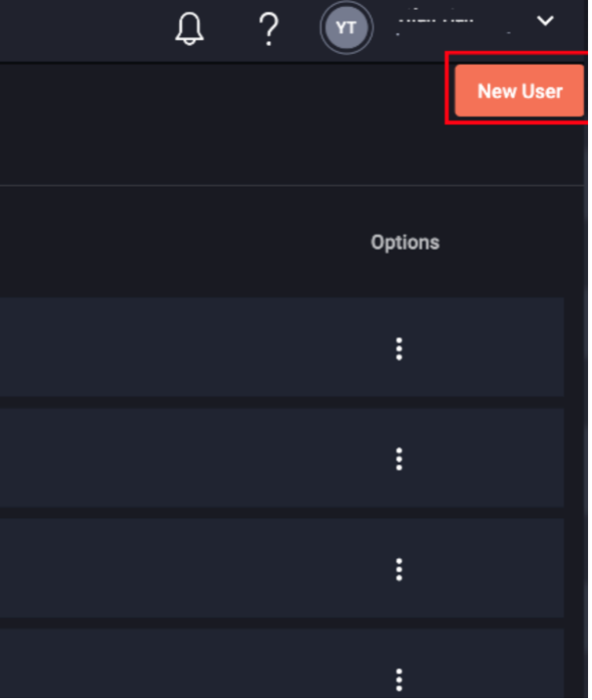Click the empty toolbar space left of New User
The width and height of the screenshot is (592, 700).
click(x=223, y=91)
